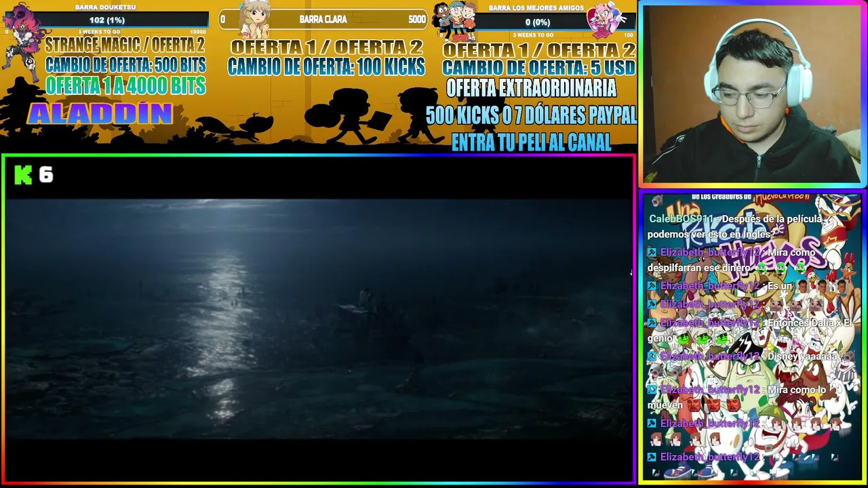Click "STRANGE MAGIC / OFERTA 2" text
This screenshot has width=868, height=488.
(x=125, y=45)
